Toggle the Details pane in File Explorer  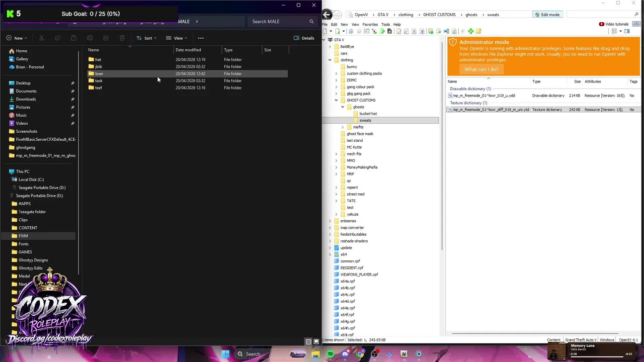pyautogui.click(x=304, y=38)
